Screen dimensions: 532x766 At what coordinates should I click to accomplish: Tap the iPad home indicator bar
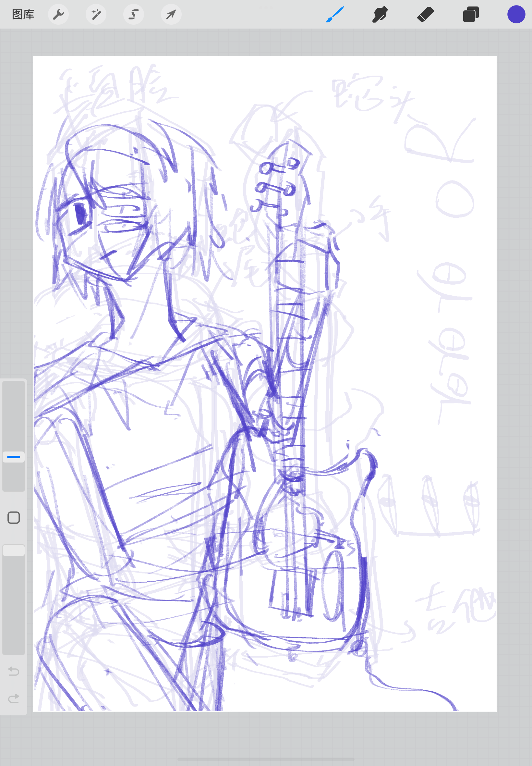(266, 759)
